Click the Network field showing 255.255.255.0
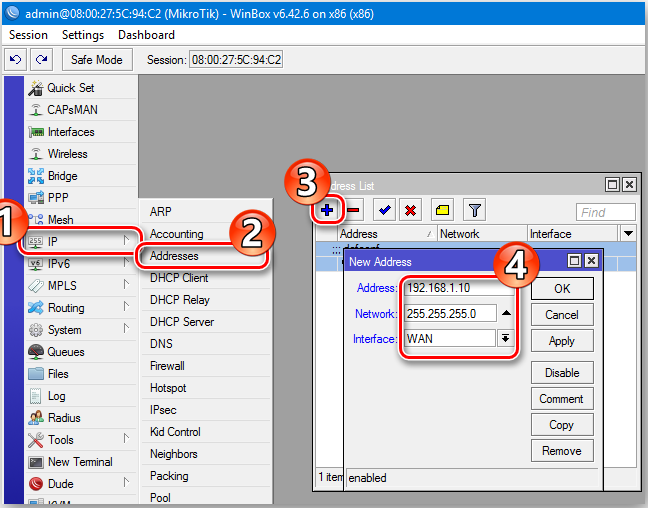Screen dimensions: 648x508 coord(450,313)
